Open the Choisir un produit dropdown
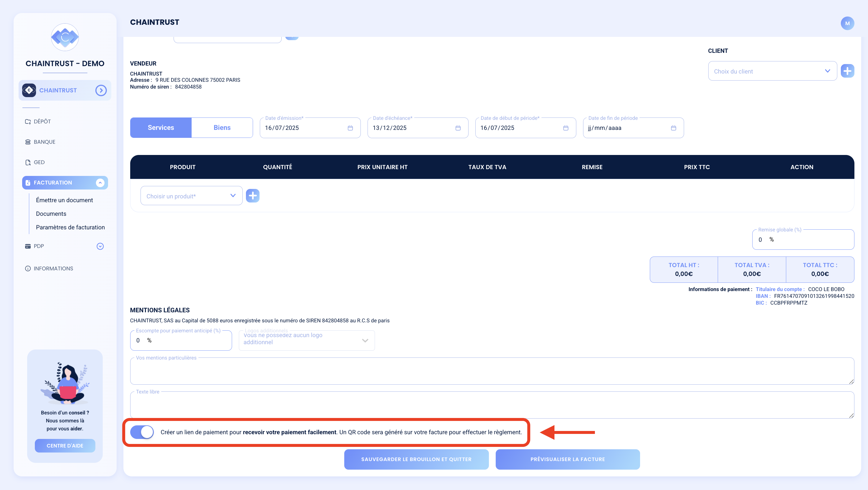 pyautogui.click(x=191, y=196)
